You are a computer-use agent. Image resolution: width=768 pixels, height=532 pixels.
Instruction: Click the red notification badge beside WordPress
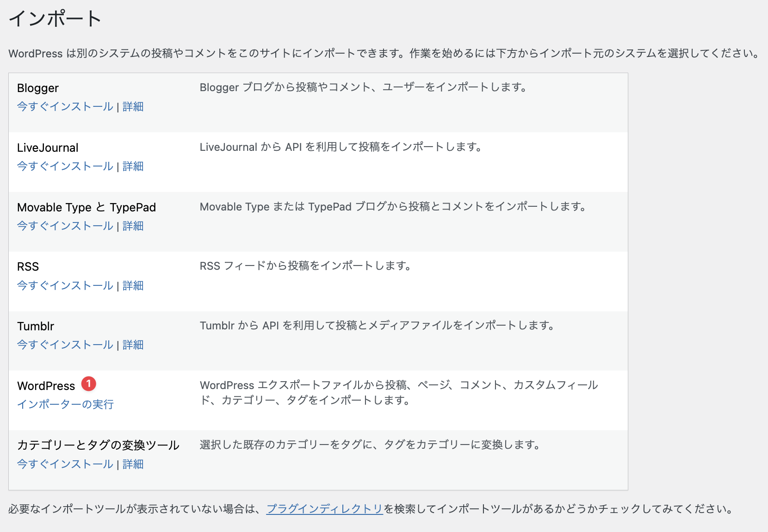tap(88, 384)
